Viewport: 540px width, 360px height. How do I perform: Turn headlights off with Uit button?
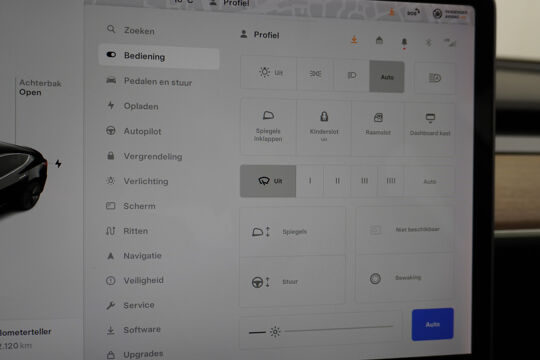[x=269, y=73]
